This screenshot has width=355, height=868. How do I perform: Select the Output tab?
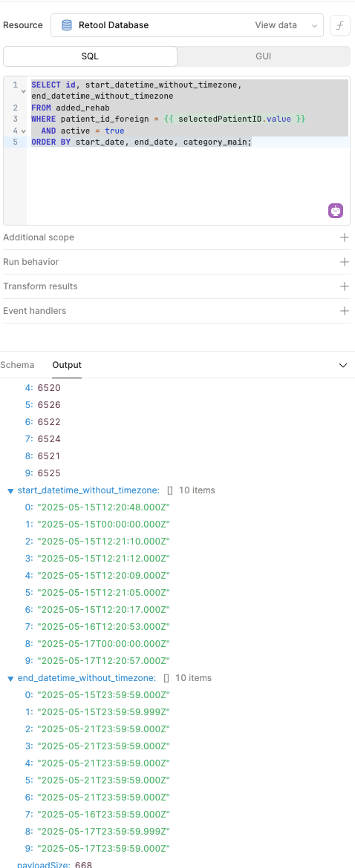pyautogui.click(x=67, y=365)
